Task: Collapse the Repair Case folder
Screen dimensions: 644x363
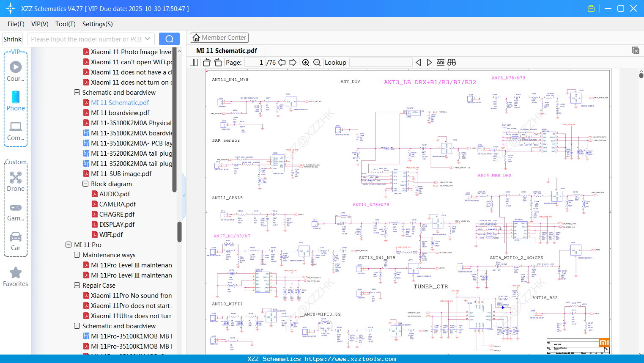Action: [x=77, y=286]
